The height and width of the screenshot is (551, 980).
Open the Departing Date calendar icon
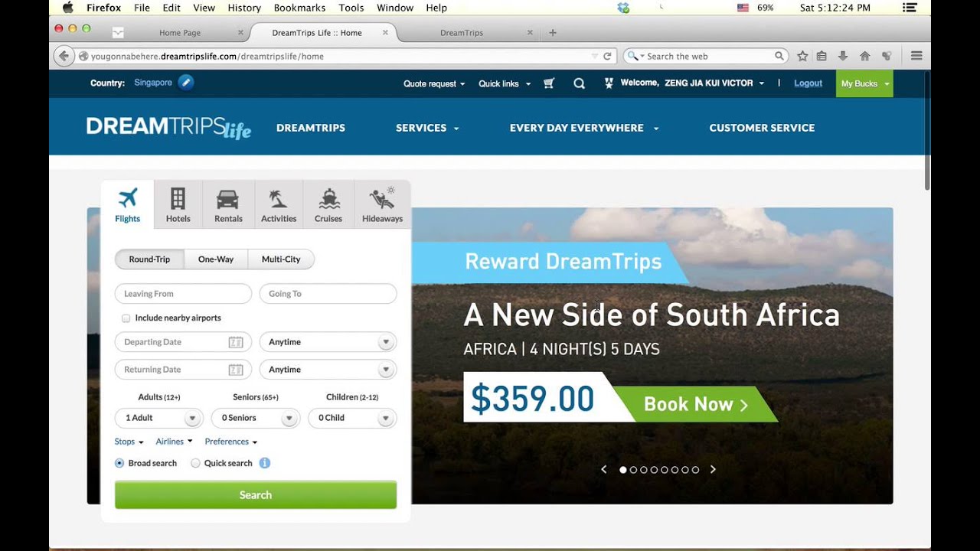click(236, 342)
